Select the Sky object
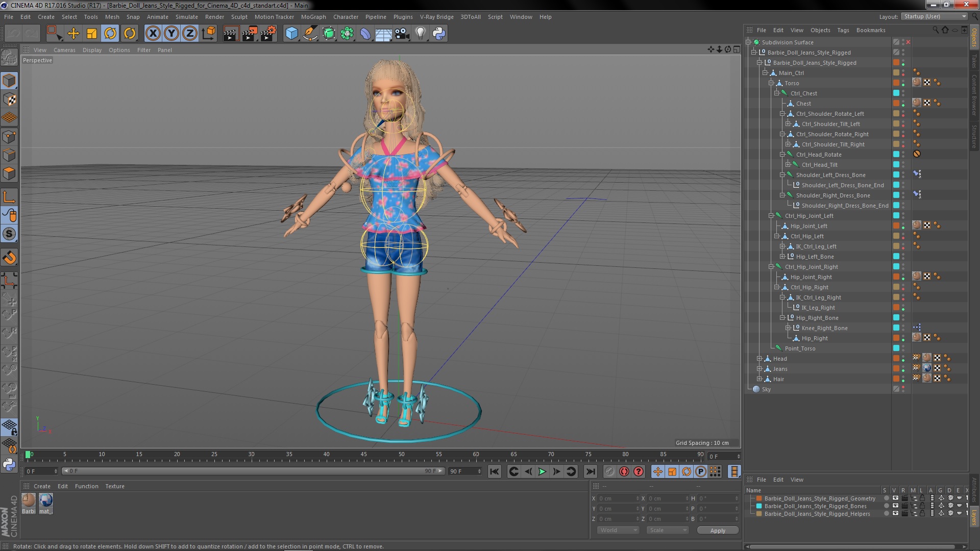The height and width of the screenshot is (551, 980). pos(766,389)
